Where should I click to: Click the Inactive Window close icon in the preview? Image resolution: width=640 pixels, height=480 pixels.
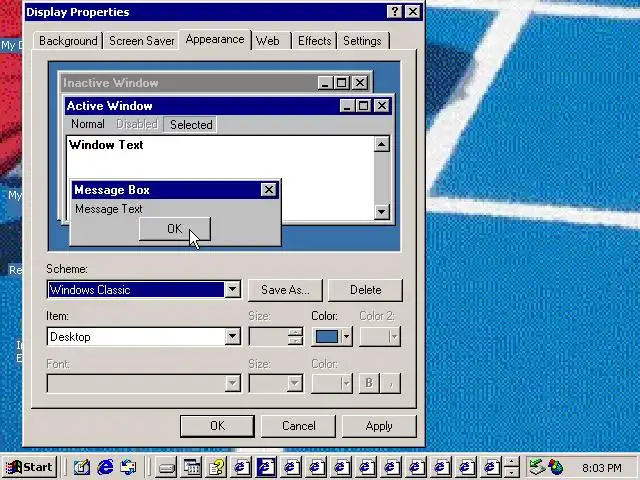(x=360, y=83)
